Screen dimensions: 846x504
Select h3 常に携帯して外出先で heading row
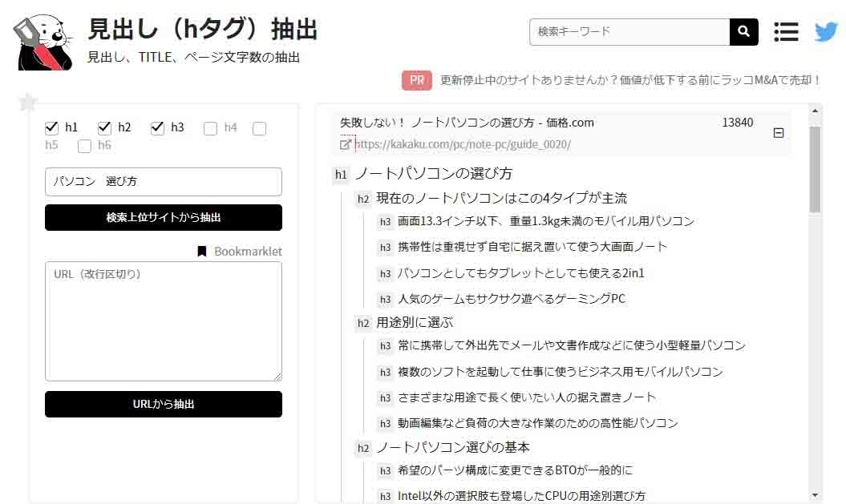pos(572,345)
